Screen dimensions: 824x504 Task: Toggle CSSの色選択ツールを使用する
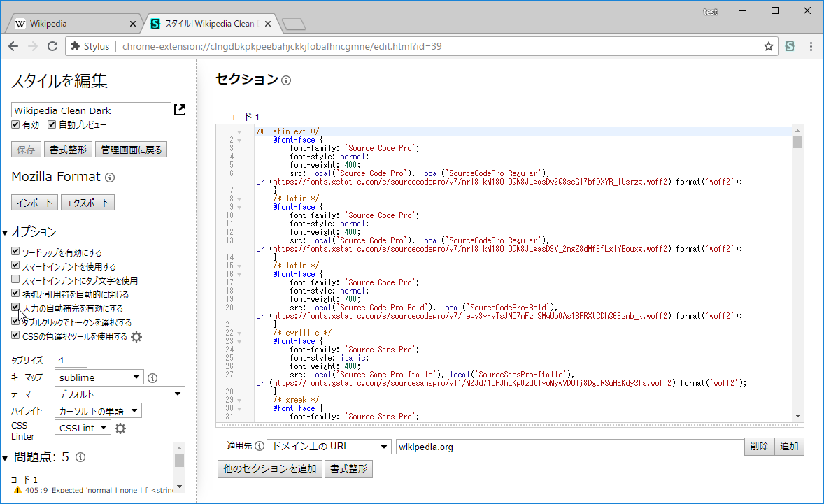15,336
